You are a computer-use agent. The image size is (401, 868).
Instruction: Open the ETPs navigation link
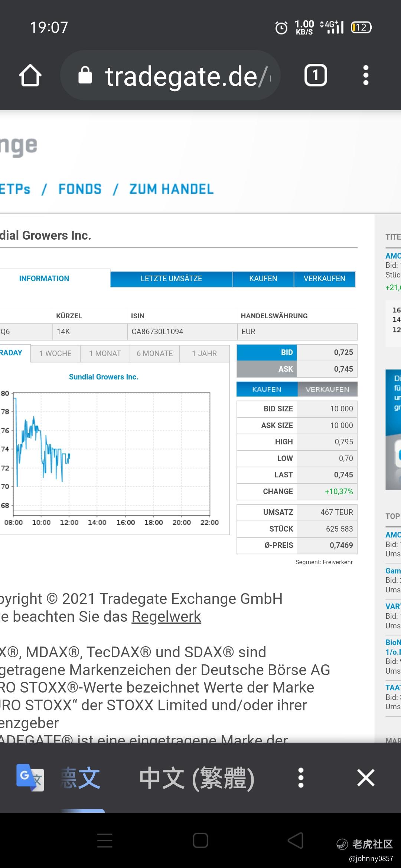tap(15, 189)
